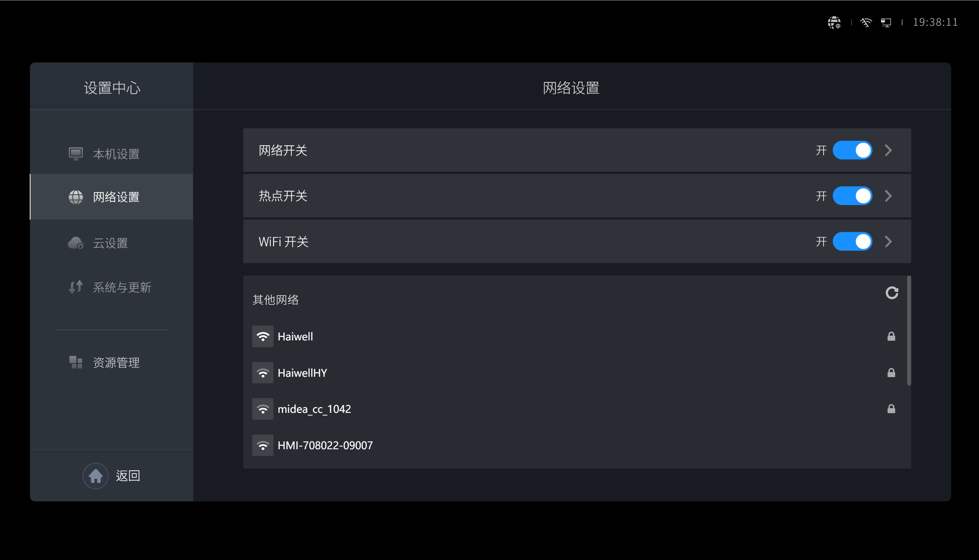The image size is (979, 560).
Task: Click the WiFi signal icon next to Haiwell
Action: (263, 336)
